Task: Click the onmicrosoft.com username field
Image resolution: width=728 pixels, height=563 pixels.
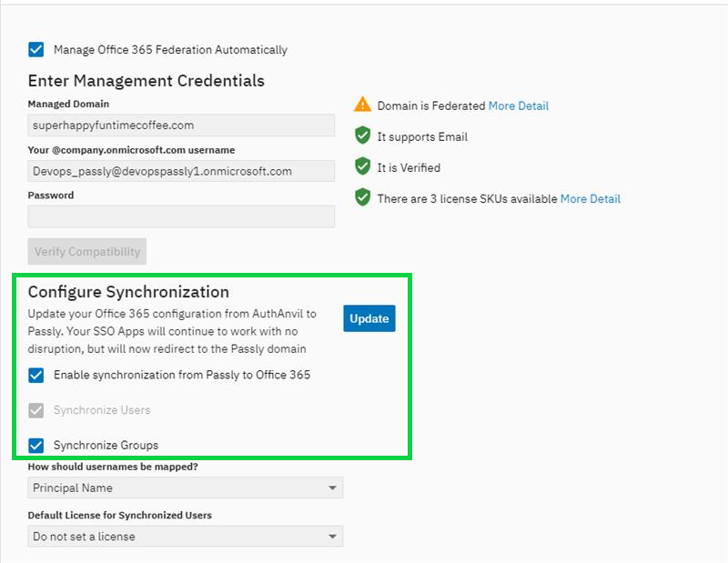Action: 181,171
